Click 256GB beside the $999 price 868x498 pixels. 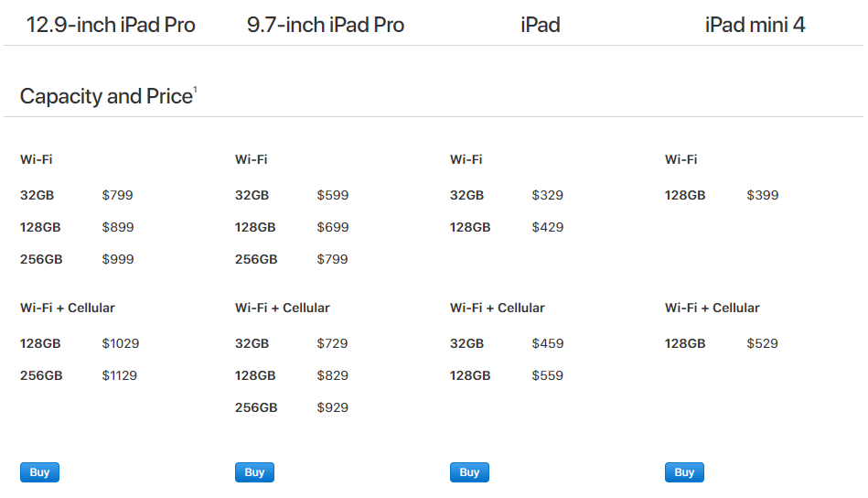[41, 259]
